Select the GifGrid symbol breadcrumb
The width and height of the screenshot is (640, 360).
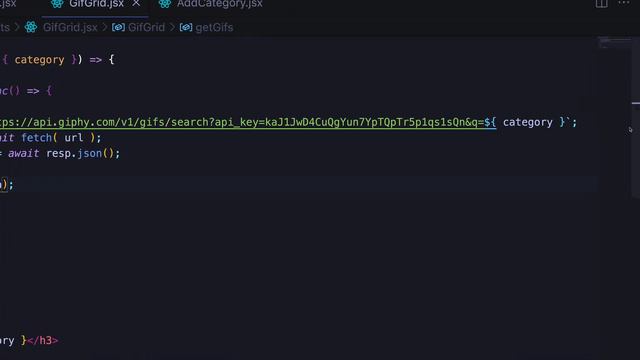point(146,27)
